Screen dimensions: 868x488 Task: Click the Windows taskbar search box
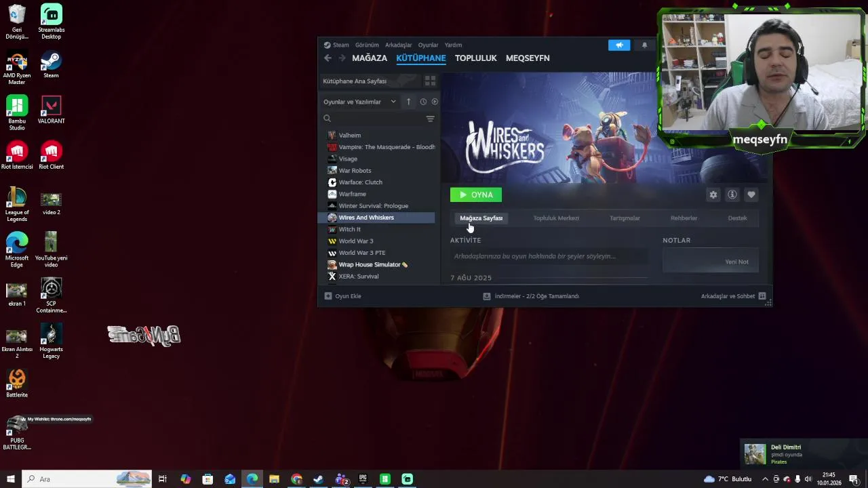[x=87, y=479]
